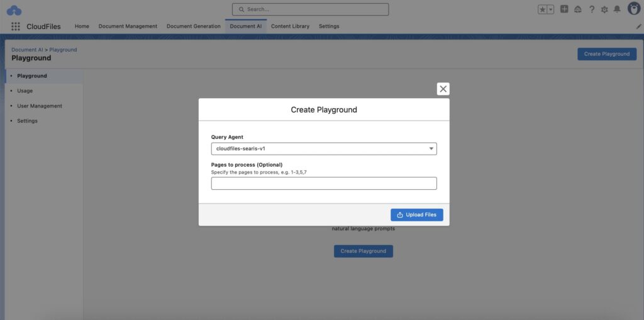Click the Pages to process input field

[x=324, y=183]
